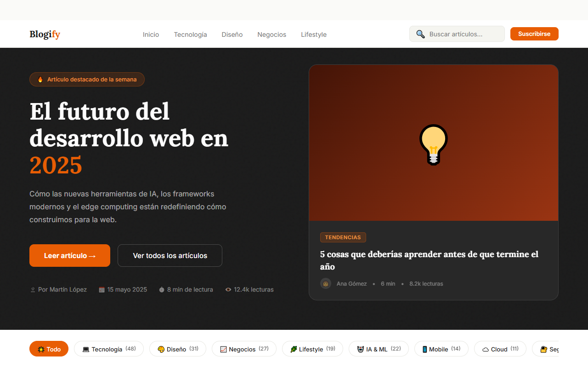This screenshot has height=368, width=588.
Task: Filter by Cloud category chip
Action: coord(500,349)
